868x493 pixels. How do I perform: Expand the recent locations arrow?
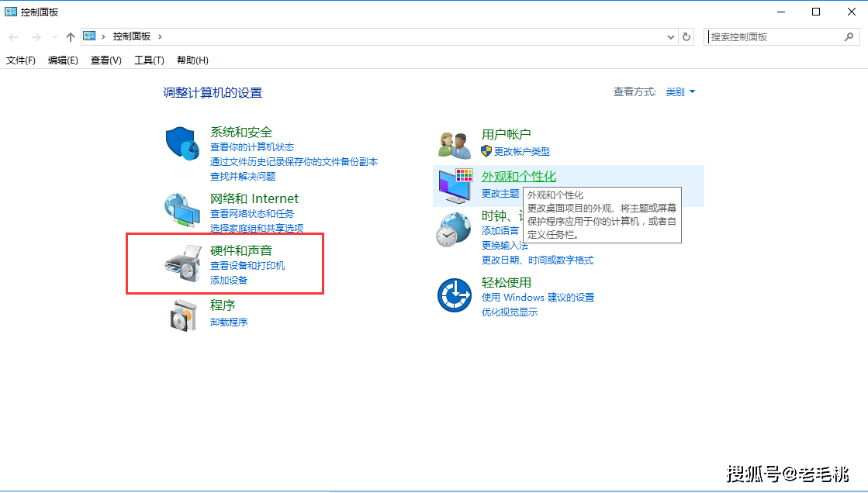(x=54, y=37)
